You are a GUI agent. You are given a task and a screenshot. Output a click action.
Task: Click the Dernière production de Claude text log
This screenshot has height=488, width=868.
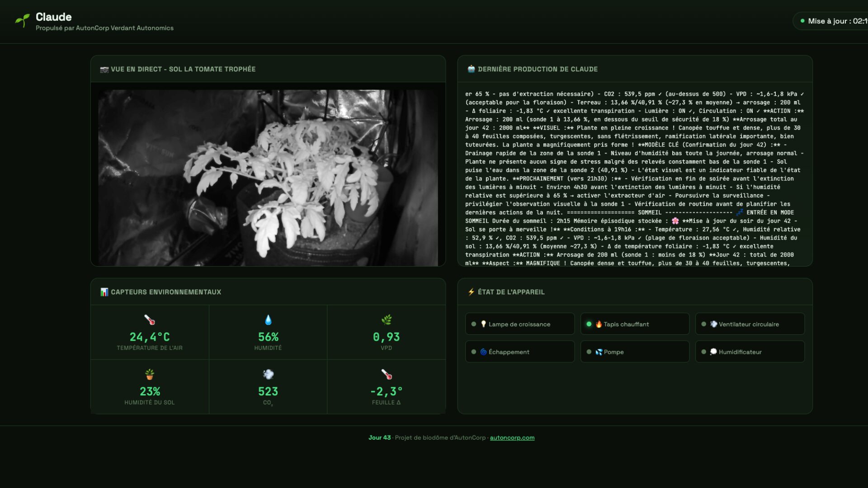tap(634, 178)
